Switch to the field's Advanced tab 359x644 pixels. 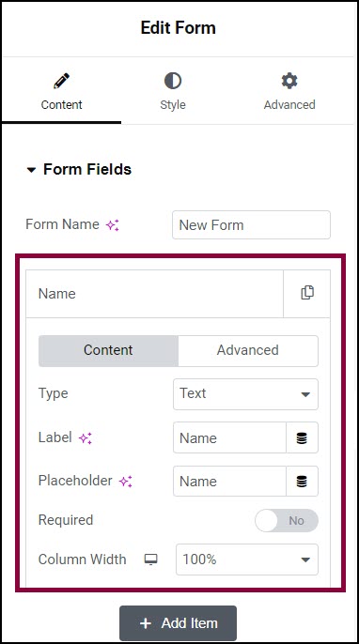click(248, 350)
